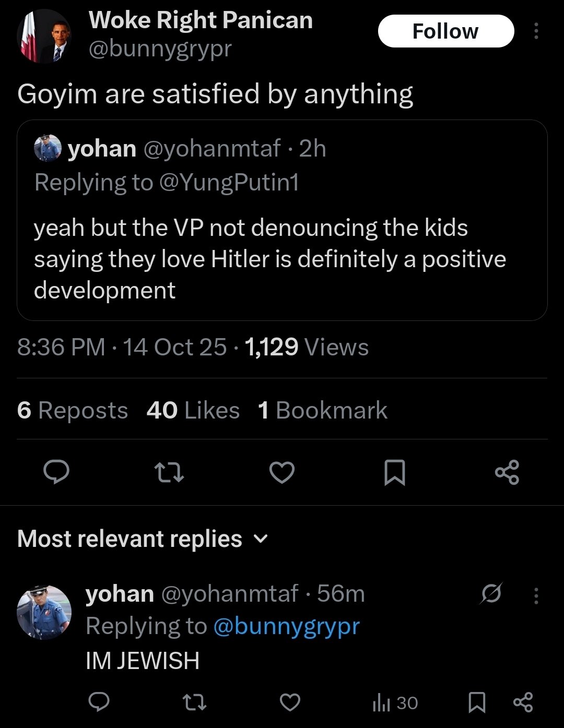Repost the main post

click(x=170, y=472)
